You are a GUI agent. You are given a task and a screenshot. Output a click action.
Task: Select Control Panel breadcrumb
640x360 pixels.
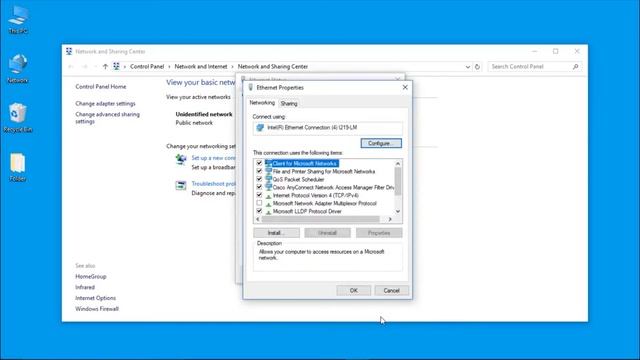click(x=147, y=67)
